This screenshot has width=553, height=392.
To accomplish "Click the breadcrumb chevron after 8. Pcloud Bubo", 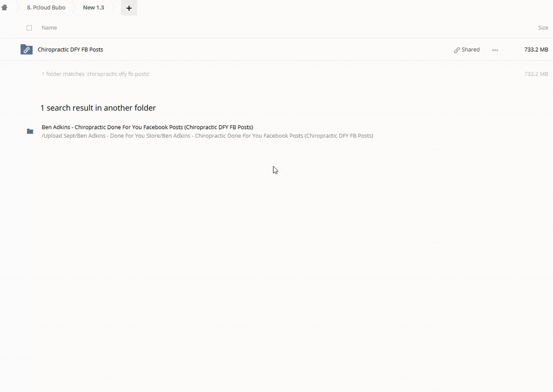I will pyautogui.click(x=73, y=8).
